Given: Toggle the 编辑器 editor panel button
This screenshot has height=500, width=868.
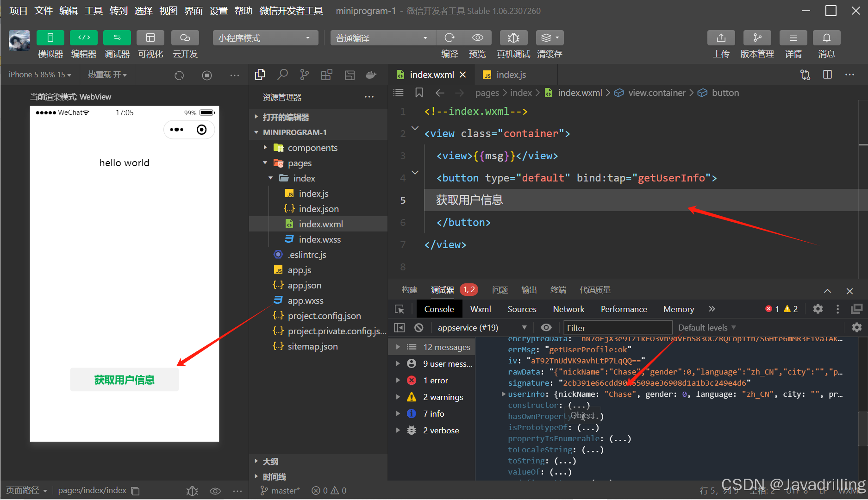Looking at the screenshot, I should coord(84,38).
